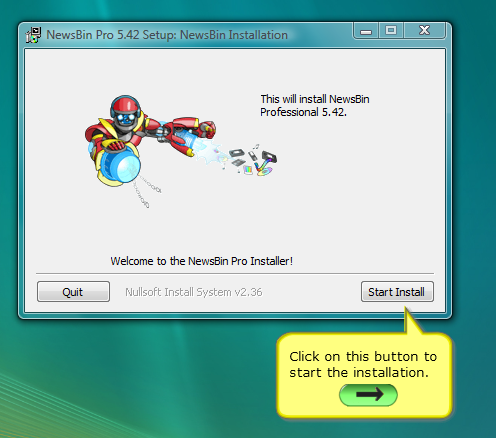Click the yellow 'start the installation' callout text
The height and width of the screenshot is (438, 496).
coord(363,364)
